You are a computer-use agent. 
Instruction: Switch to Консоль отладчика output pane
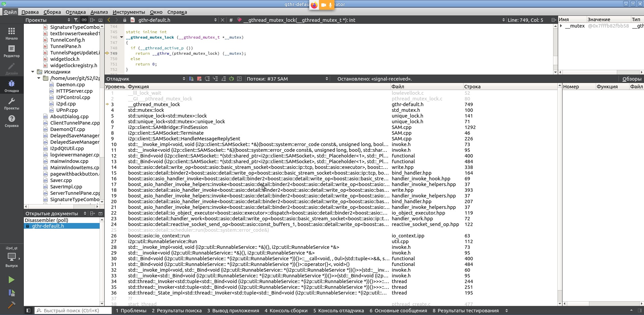coord(338,311)
